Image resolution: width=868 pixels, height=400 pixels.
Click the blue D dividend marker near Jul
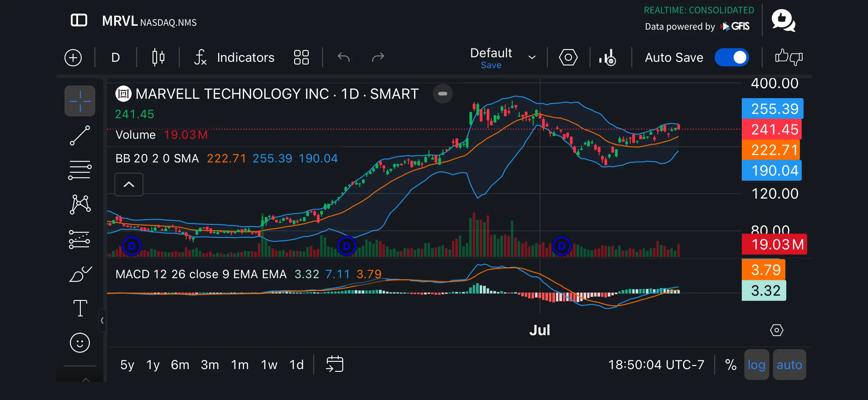tap(561, 246)
